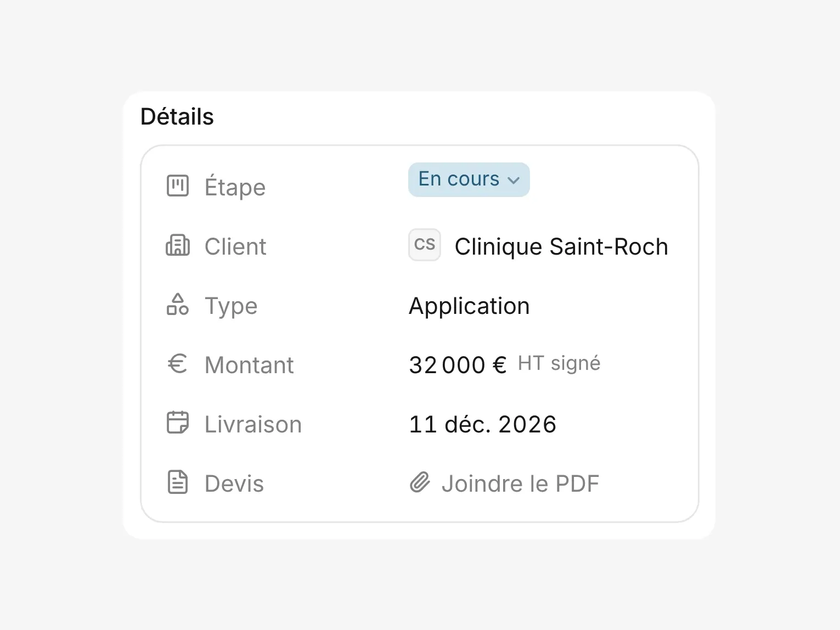Click the "HT signé" note
The width and height of the screenshot is (840, 630).
pos(559,364)
